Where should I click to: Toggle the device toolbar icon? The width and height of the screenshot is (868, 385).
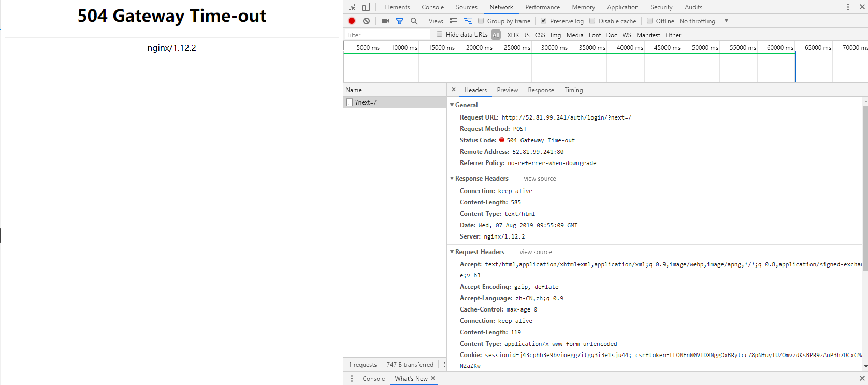(x=366, y=7)
